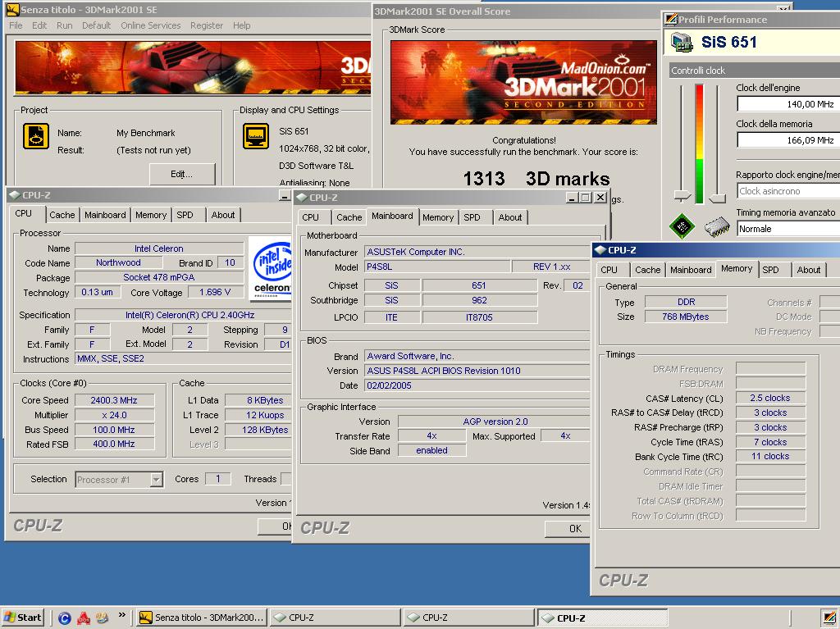Open About tab in CPU-Z processor window
The image size is (840, 629).
tap(223, 215)
